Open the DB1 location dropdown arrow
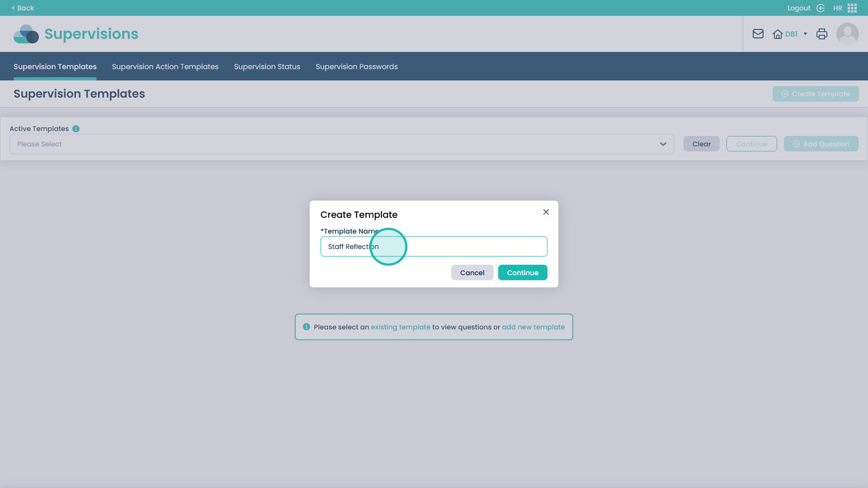 click(x=805, y=34)
